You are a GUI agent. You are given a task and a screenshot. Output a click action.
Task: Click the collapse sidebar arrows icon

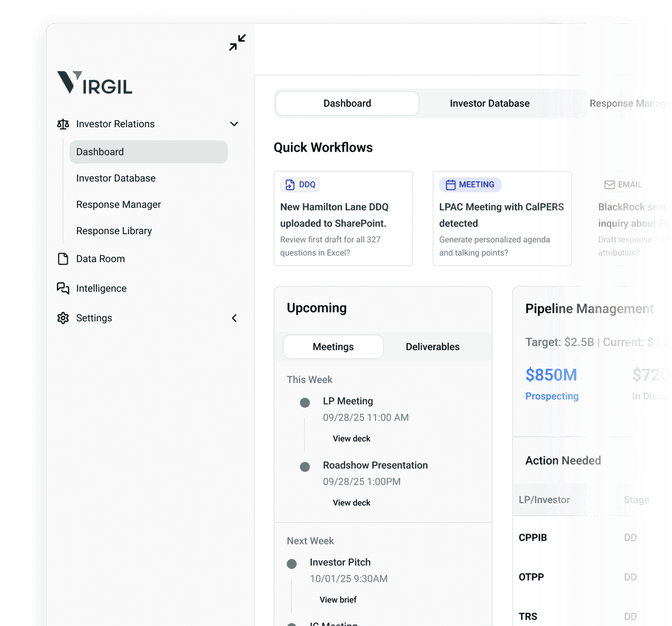(237, 43)
